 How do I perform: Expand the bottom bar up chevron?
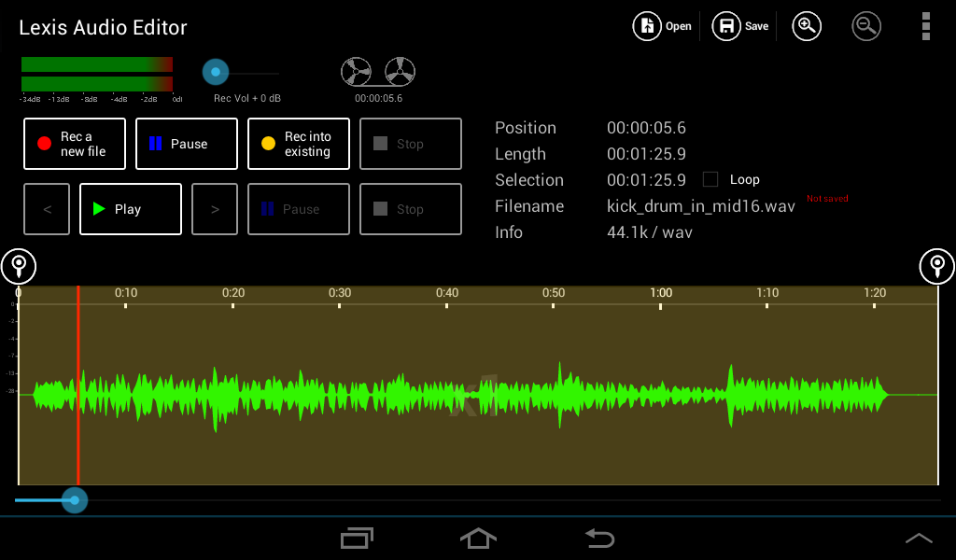pyautogui.click(x=919, y=538)
